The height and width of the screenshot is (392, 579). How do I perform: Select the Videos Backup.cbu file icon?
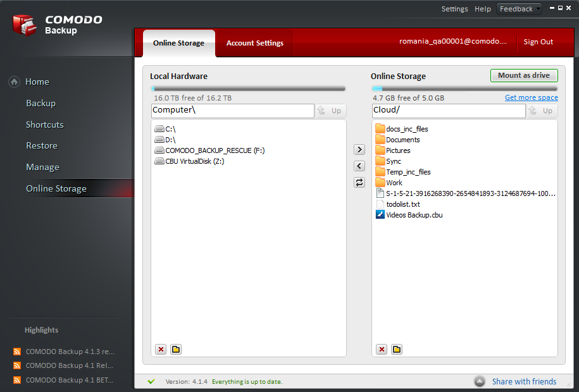tap(380, 214)
